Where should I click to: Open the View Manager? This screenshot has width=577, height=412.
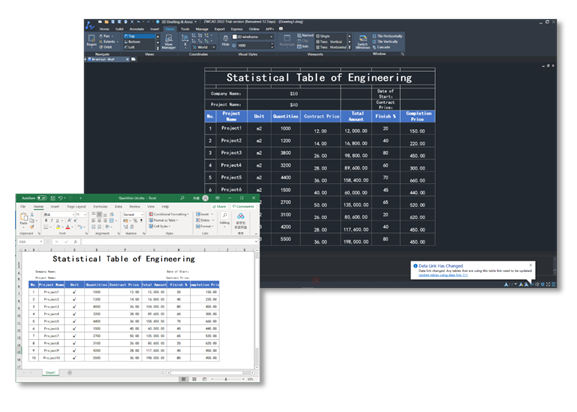pyautogui.click(x=169, y=41)
